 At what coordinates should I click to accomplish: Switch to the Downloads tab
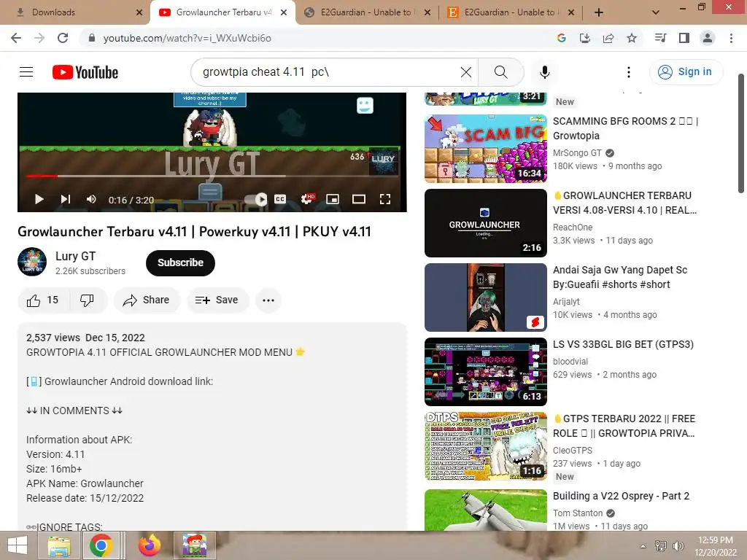75,12
